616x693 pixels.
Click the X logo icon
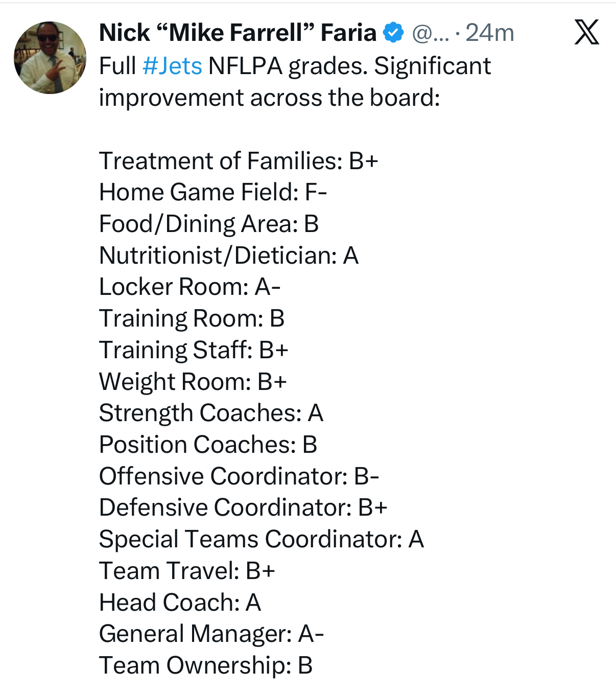[x=586, y=32]
